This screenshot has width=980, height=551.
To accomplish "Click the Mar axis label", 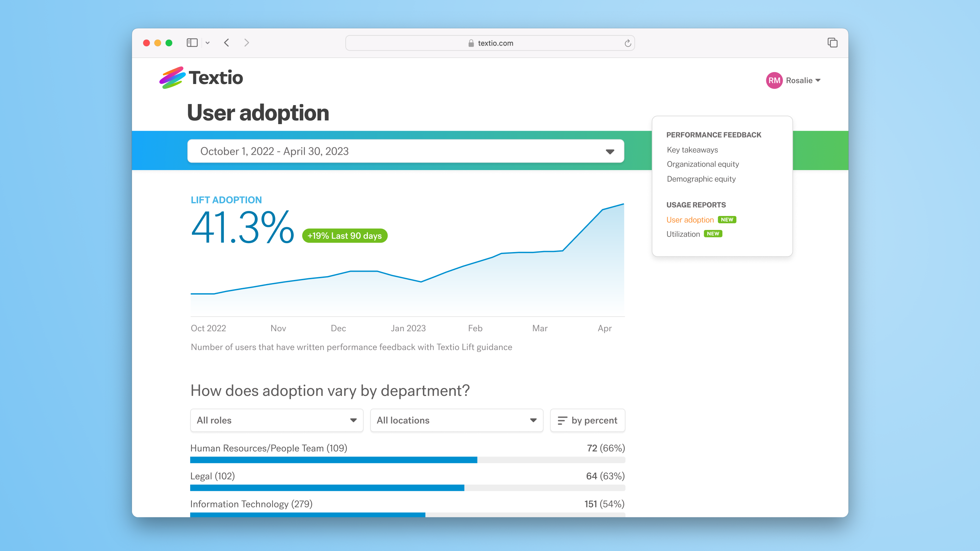I will pos(540,328).
